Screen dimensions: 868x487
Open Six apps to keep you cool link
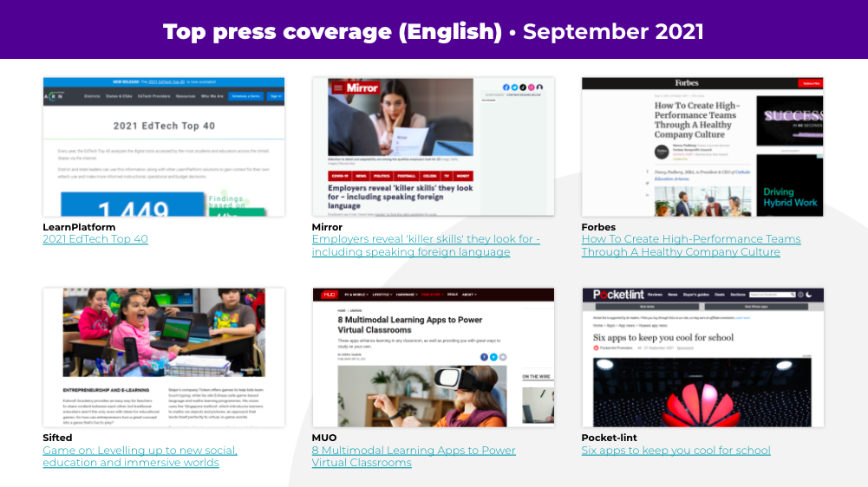(675, 451)
